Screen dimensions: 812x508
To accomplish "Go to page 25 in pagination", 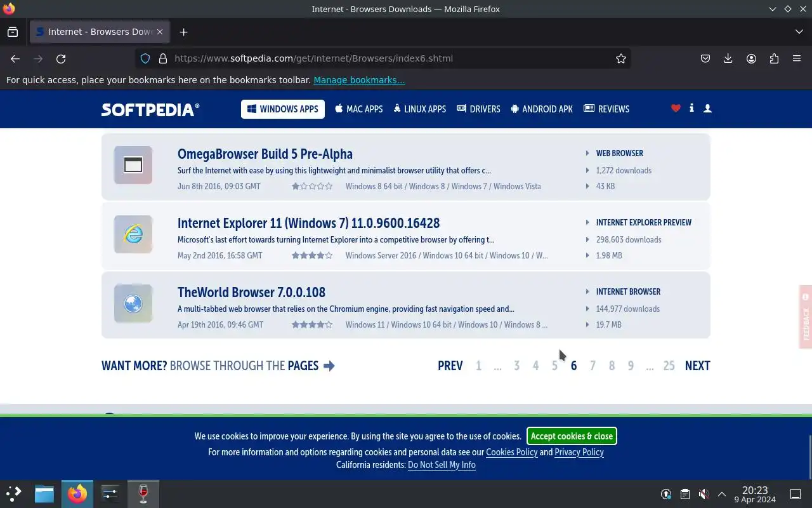I will pyautogui.click(x=669, y=366).
